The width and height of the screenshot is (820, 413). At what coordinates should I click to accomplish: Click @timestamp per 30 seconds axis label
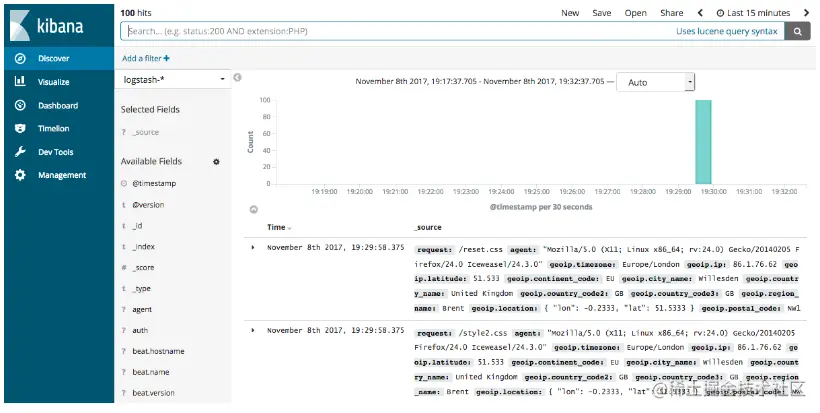541,207
